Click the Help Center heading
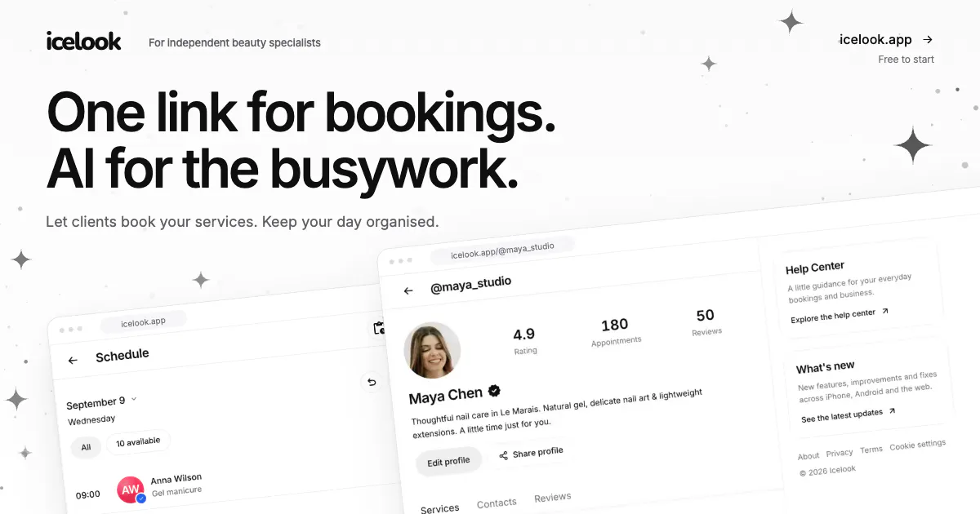Image resolution: width=980 pixels, height=514 pixels. pyautogui.click(x=815, y=268)
